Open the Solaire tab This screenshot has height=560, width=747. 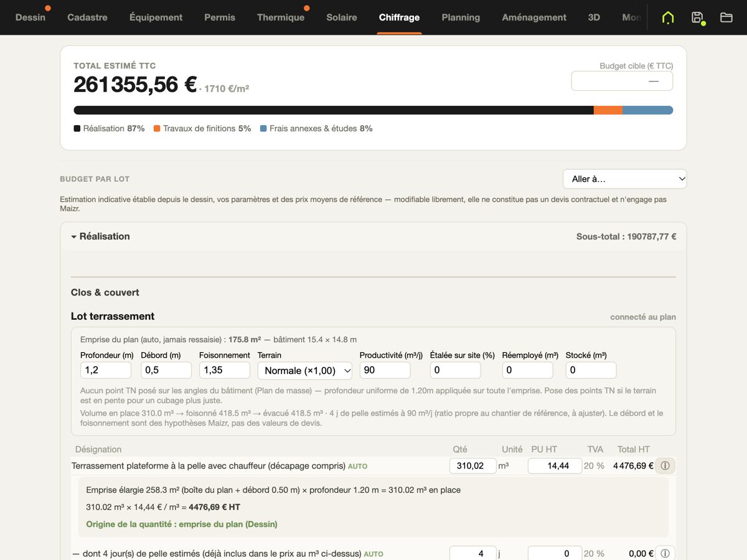coord(342,17)
